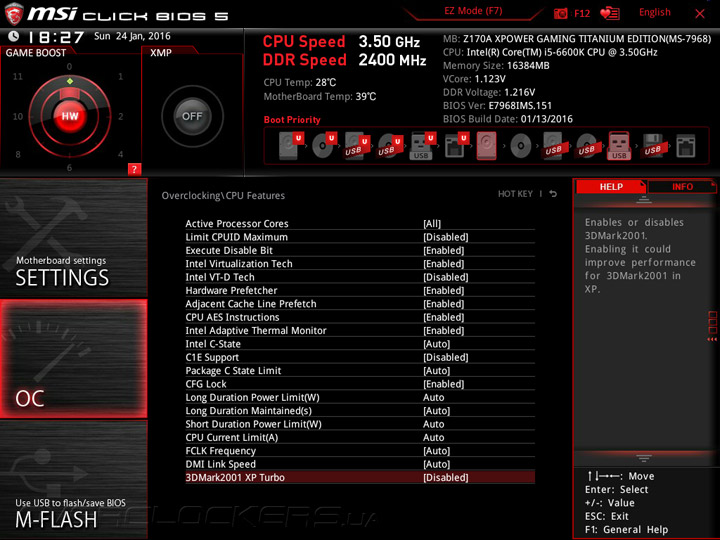Click the XMP tab label

161,53
